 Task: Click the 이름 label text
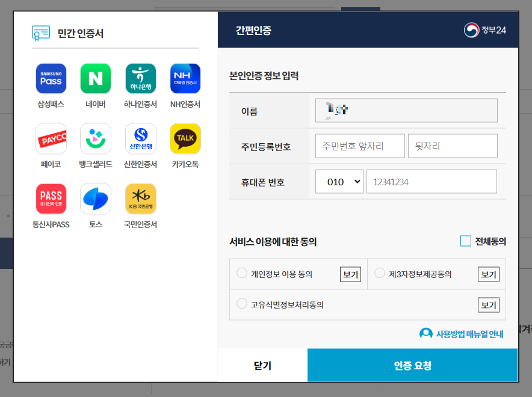[x=249, y=111]
